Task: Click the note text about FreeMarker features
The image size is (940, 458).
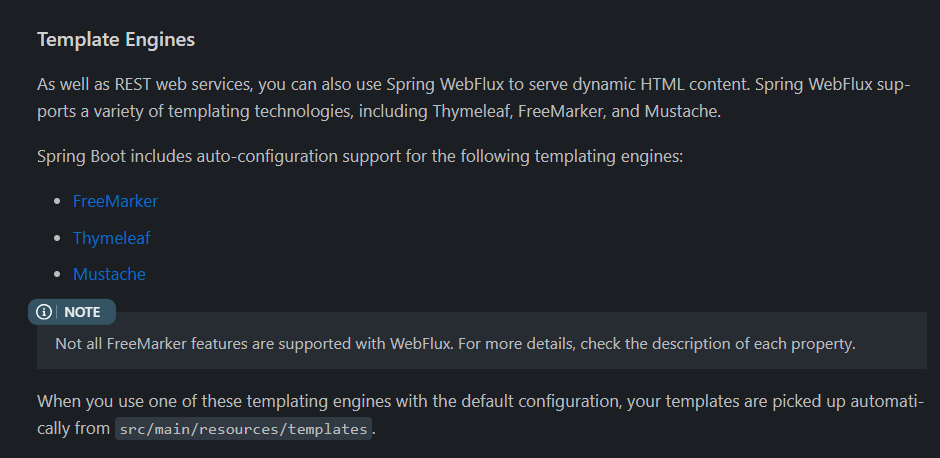Action: coord(455,344)
